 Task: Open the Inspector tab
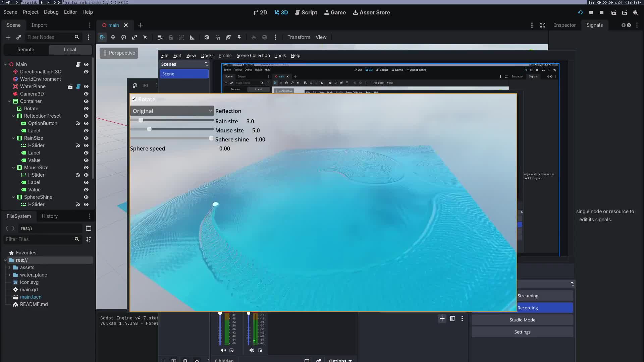[565, 25]
